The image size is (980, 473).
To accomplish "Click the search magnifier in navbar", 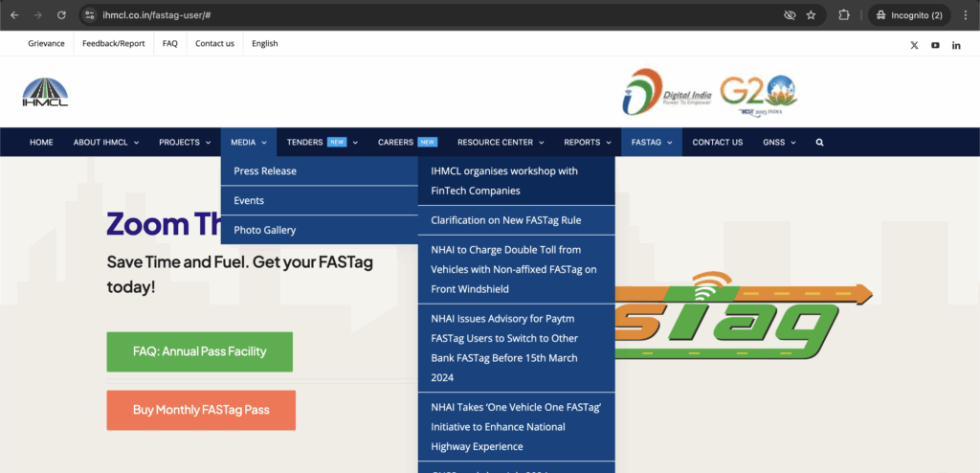I will click(819, 143).
